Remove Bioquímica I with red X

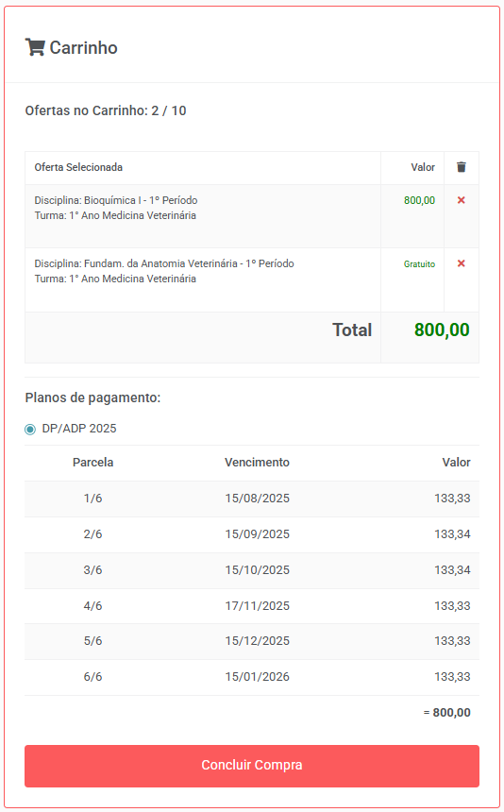point(461,200)
